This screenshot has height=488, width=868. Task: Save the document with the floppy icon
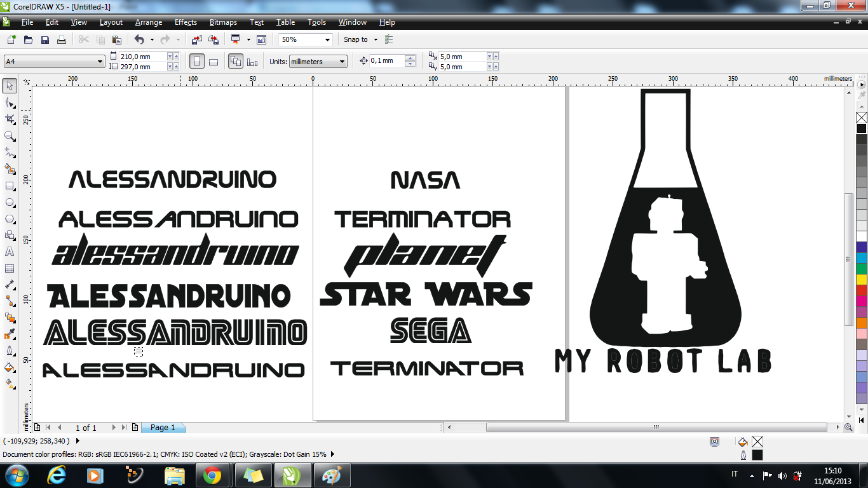point(45,39)
